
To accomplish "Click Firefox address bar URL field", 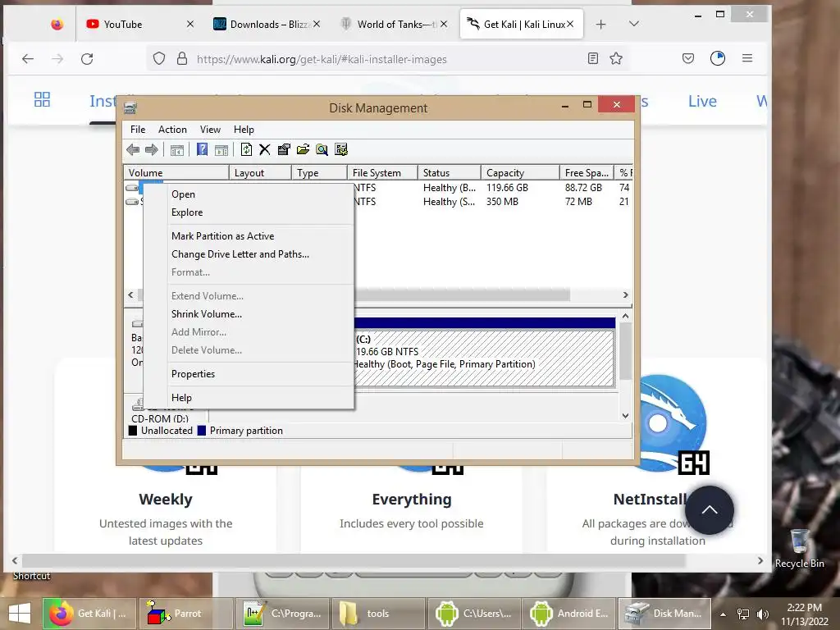I will (388, 59).
